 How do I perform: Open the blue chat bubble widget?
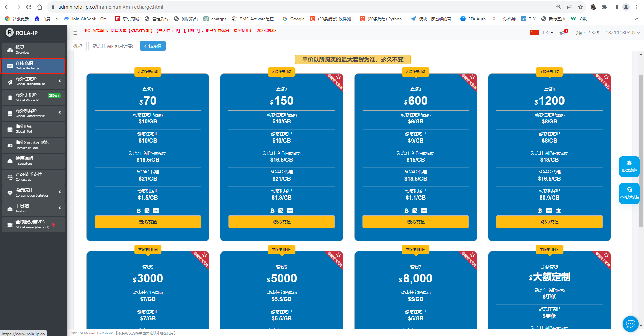pyautogui.click(x=630, y=324)
